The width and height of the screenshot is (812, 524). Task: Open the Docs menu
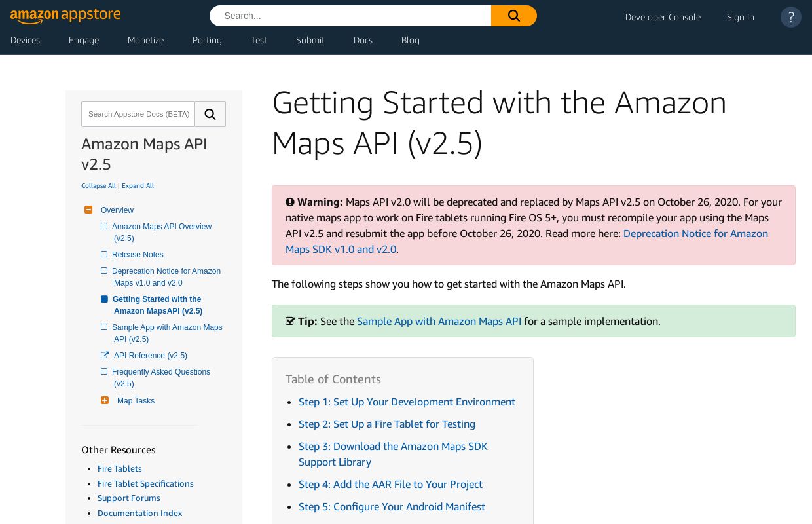pyautogui.click(x=363, y=40)
